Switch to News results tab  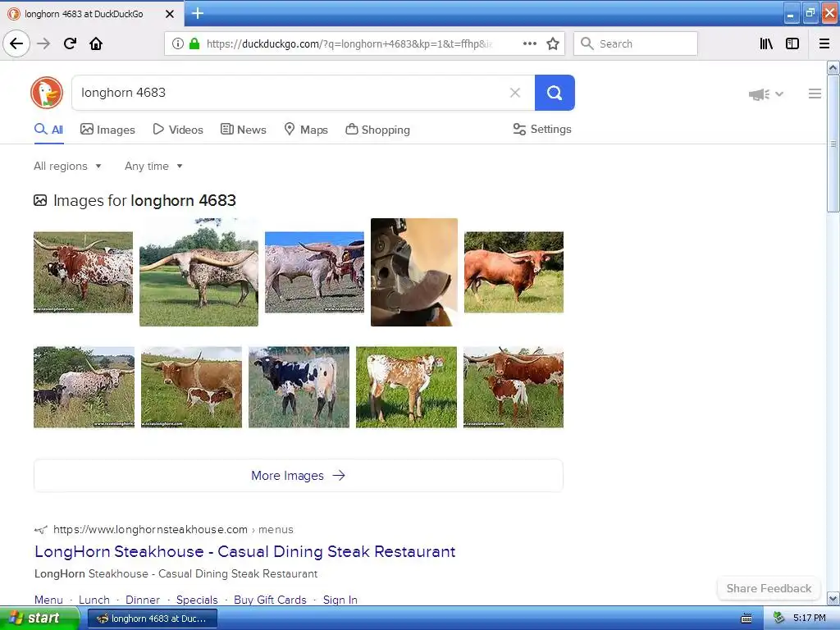[243, 130]
